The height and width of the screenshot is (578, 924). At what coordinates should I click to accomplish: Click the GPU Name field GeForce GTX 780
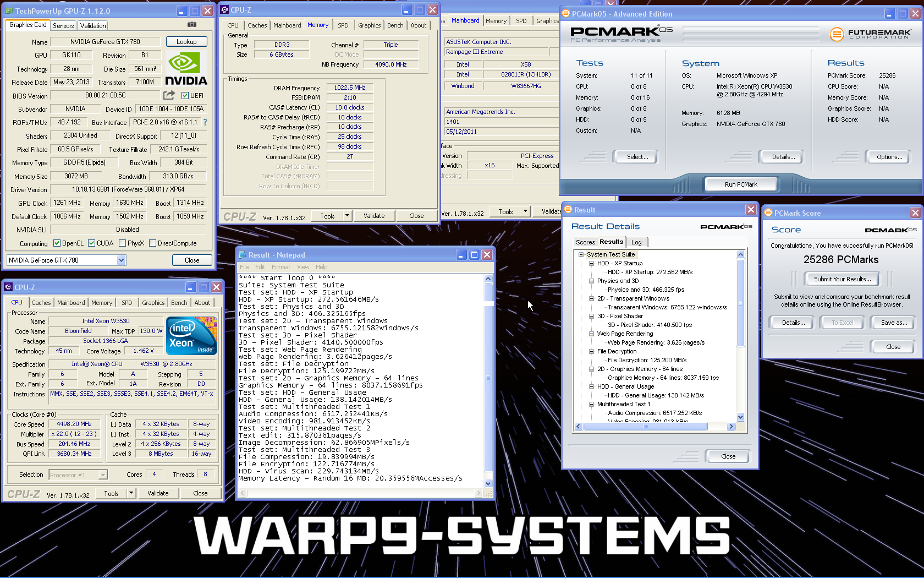click(x=105, y=42)
